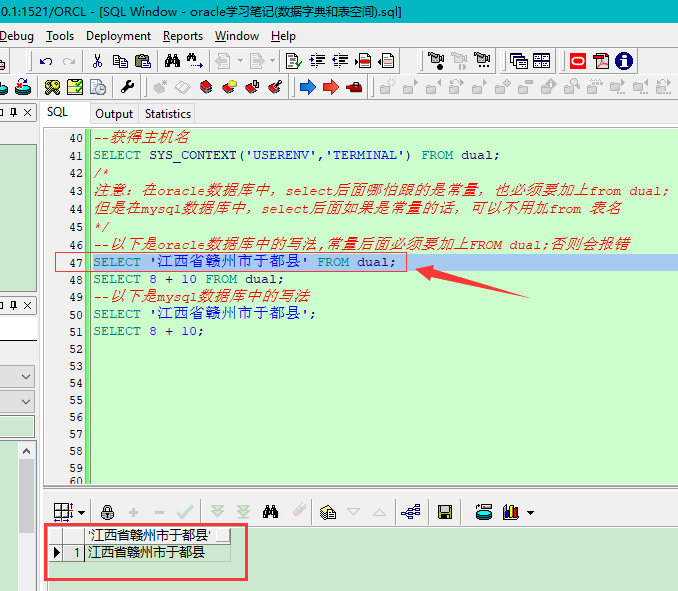Click the red Oracle manuals icon
Image resolution: width=678 pixels, height=591 pixels.
coord(578,61)
